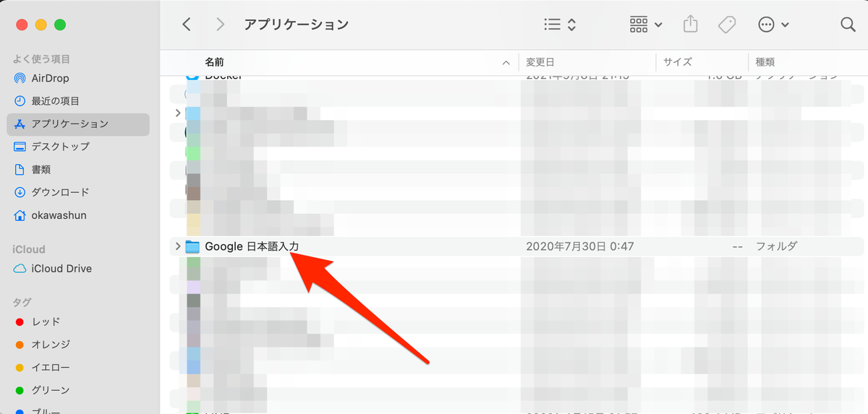
Task: Click the フォルダ kind cell
Action: coord(776,246)
